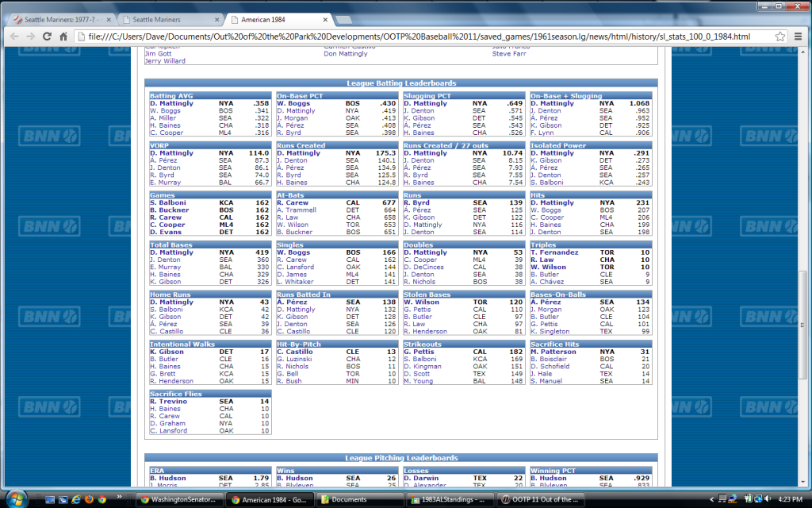
Task: Launch Internet Explorer from quick launch
Action: (x=76, y=500)
